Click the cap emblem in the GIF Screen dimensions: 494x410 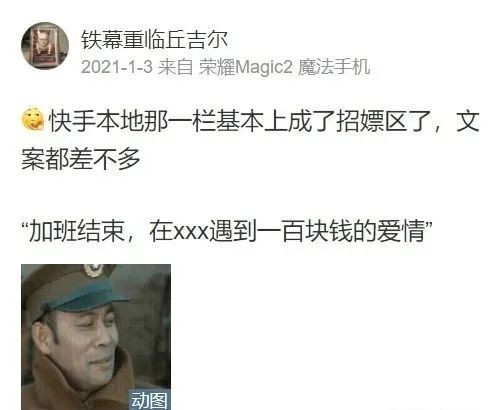click(x=94, y=270)
